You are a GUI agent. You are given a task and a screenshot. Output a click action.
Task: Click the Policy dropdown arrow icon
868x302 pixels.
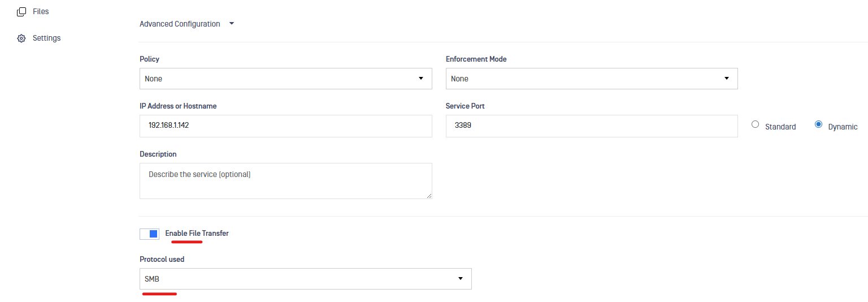pyautogui.click(x=420, y=79)
